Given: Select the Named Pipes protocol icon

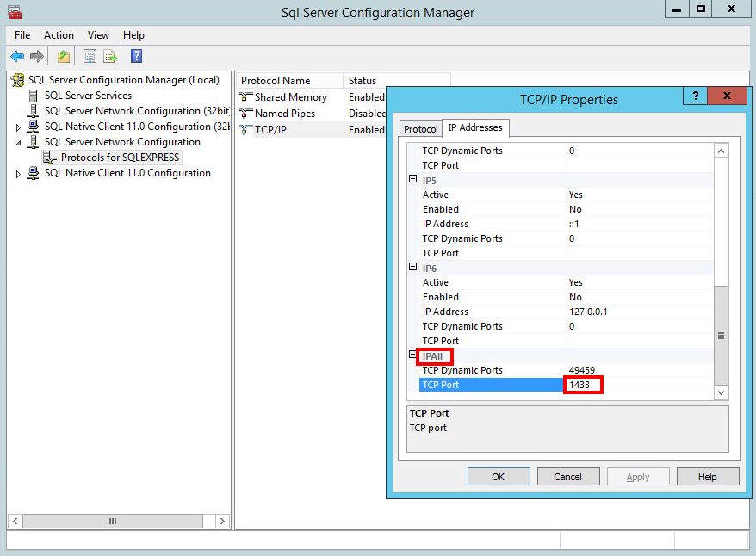Looking at the screenshot, I should (245, 113).
